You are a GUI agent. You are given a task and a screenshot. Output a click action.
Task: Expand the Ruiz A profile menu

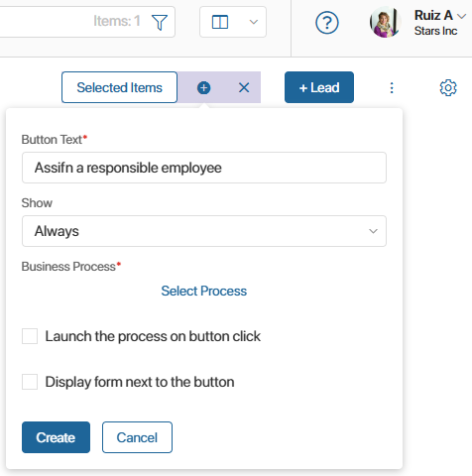pos(461,16)
